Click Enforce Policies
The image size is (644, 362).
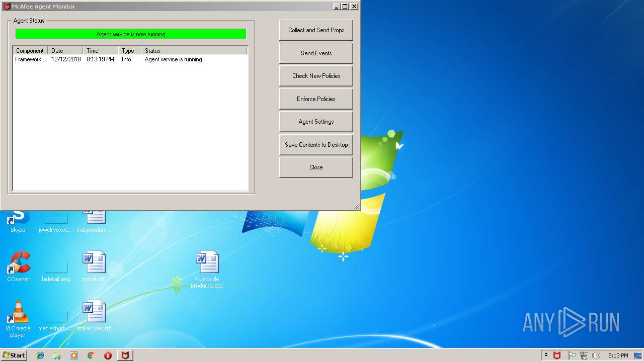coord(316,99)
